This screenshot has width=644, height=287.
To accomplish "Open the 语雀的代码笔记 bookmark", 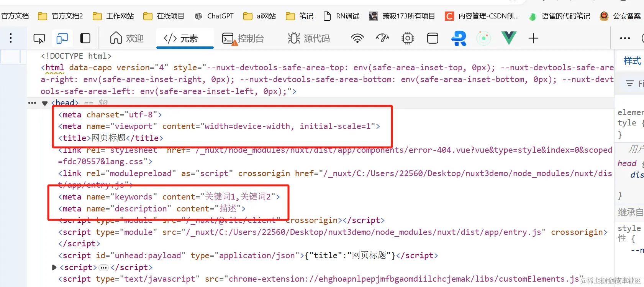I will [x=559, y=16].
